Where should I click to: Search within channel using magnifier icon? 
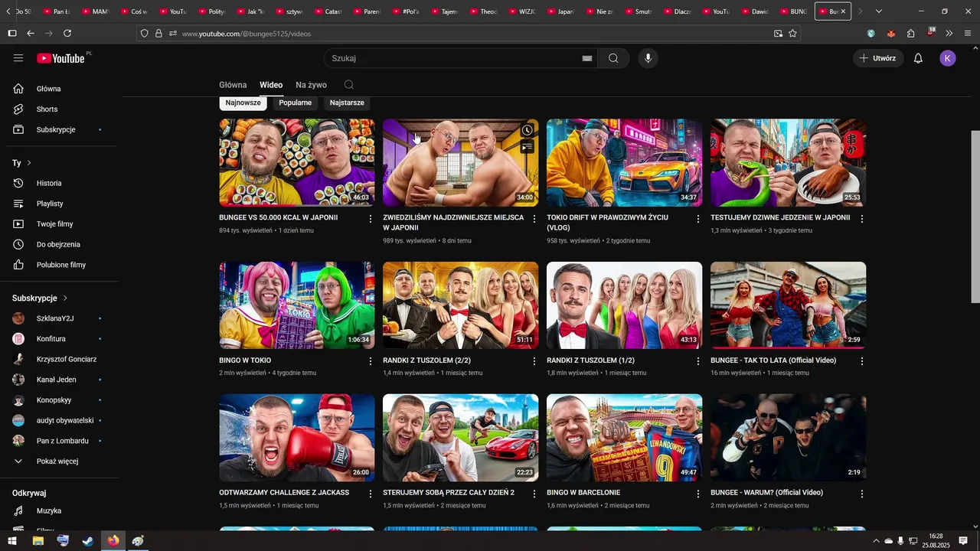(349, 85)
